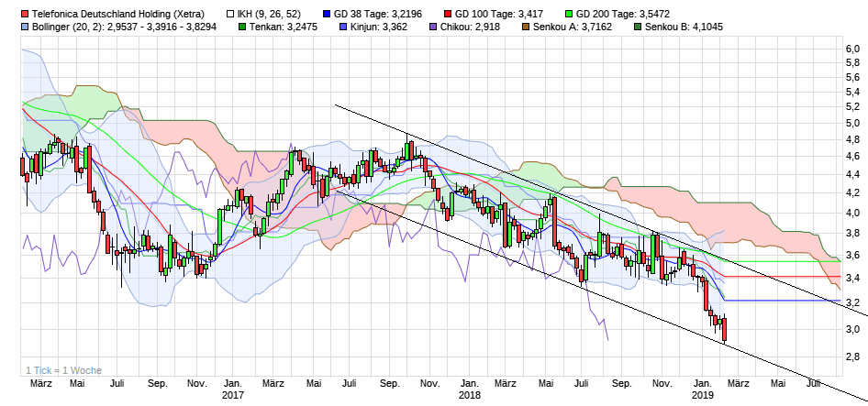The width and height of the screenshot is (868, 406).
Task: Click the 2,8 price axis label
Action: [x=852, y=357]
